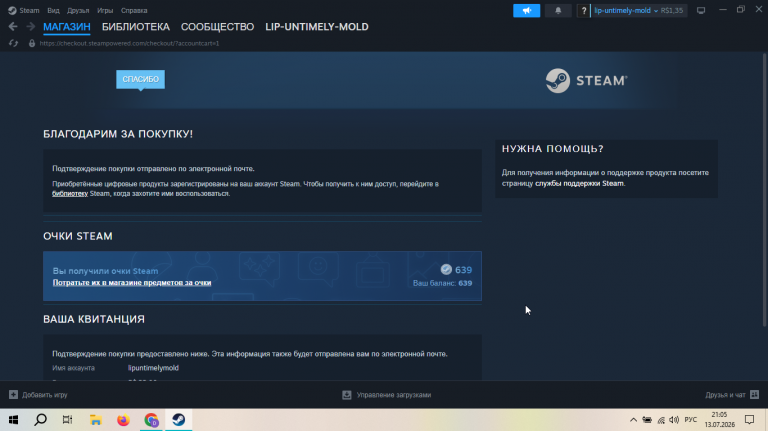
Task: Open network tray icon
Action: [661, 420]
